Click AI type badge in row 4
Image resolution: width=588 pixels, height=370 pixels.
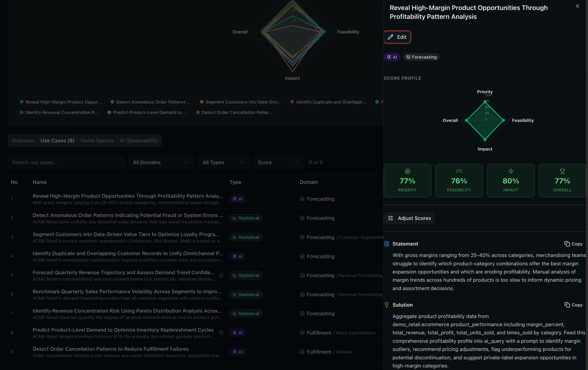(238, 256)
